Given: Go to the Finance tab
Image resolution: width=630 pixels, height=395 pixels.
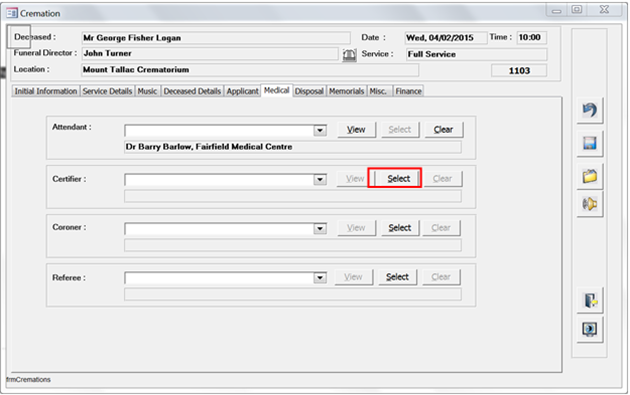Looking at the screenshot, I should [x=409, y=91].
